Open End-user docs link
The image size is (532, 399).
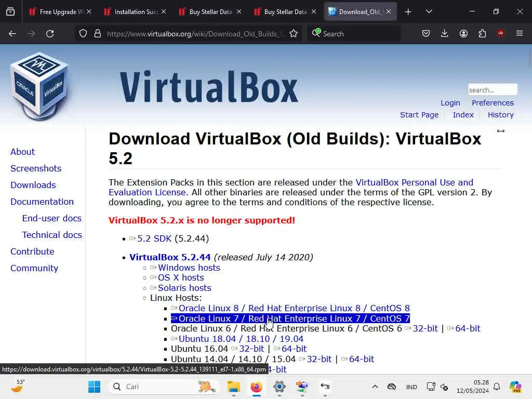point(51,218)
